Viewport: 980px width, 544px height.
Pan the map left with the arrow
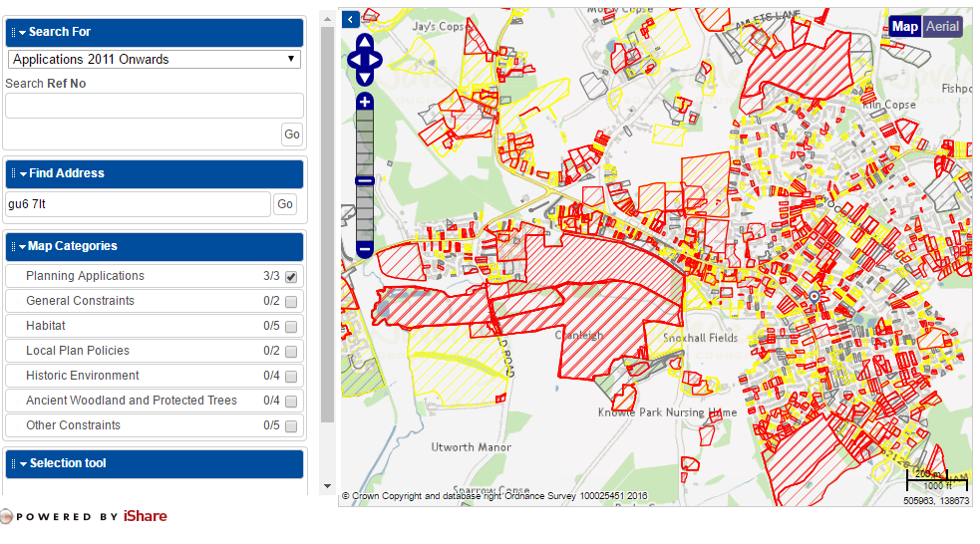pos(354,61)
